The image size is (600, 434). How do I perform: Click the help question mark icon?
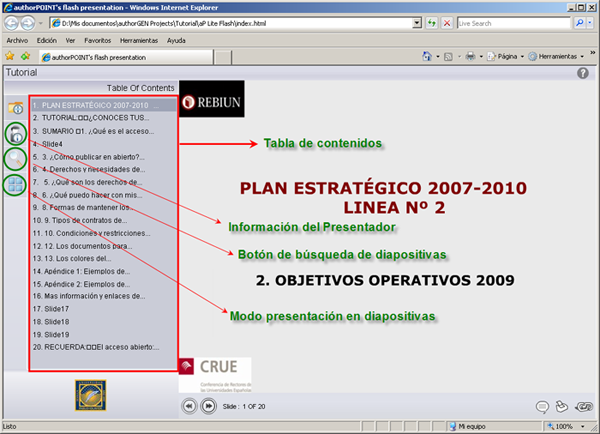click(583, 73)
